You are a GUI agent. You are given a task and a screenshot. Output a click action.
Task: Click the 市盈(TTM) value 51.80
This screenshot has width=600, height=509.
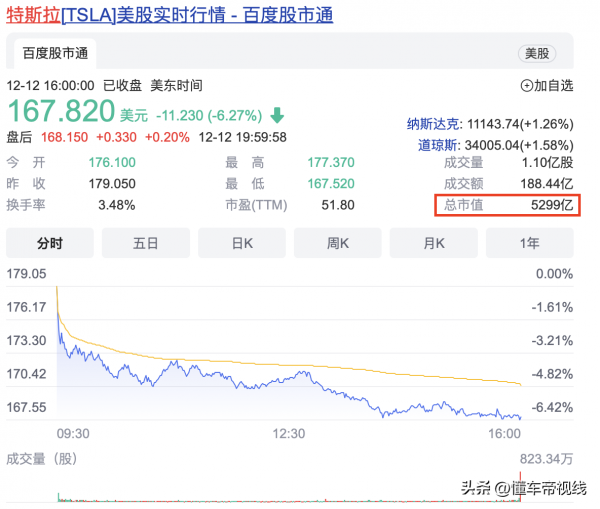(338, 205)
